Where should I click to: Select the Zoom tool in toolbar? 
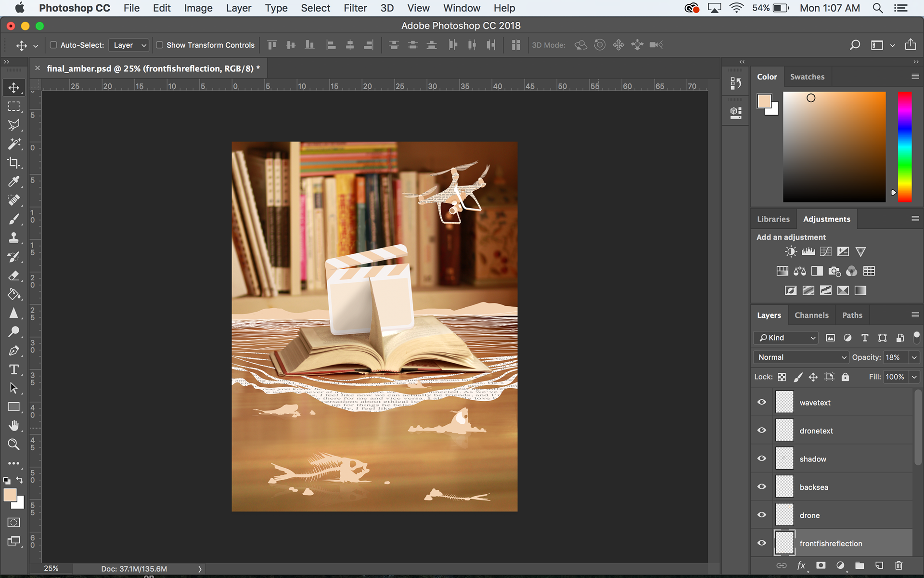13,444
